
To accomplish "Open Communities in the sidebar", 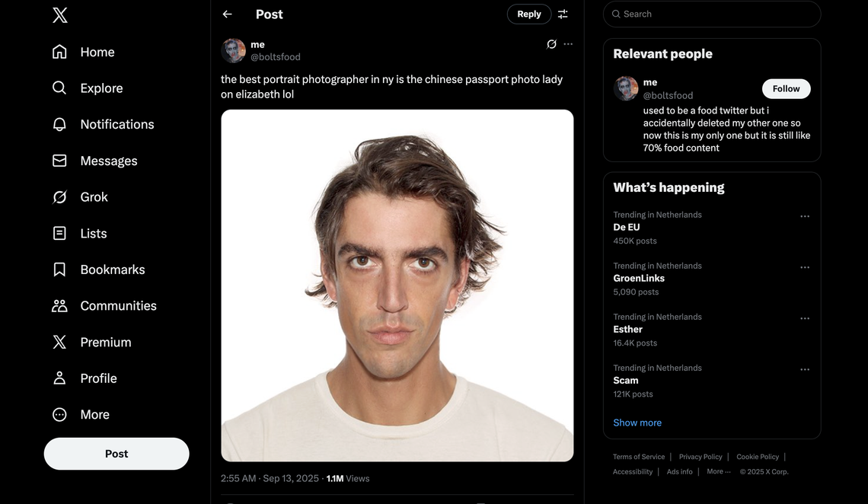I will (118, 305).
